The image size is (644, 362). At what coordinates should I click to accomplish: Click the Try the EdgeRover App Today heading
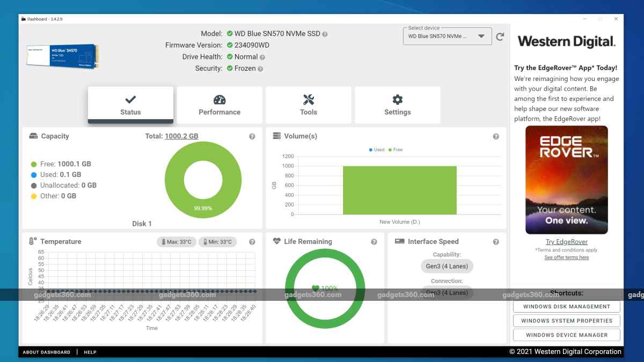(566, 68)
